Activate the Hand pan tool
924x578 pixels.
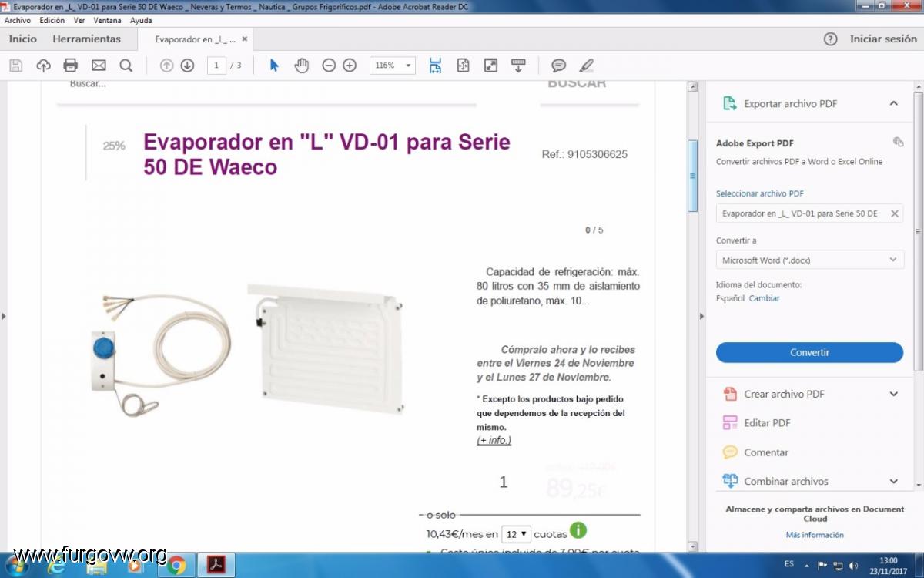(301, 66)
